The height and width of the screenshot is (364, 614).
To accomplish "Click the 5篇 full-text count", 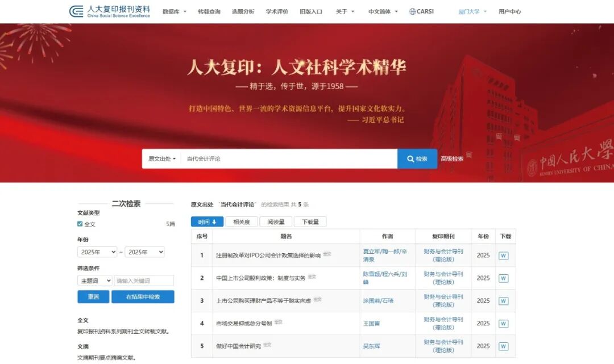I will 171,224.
